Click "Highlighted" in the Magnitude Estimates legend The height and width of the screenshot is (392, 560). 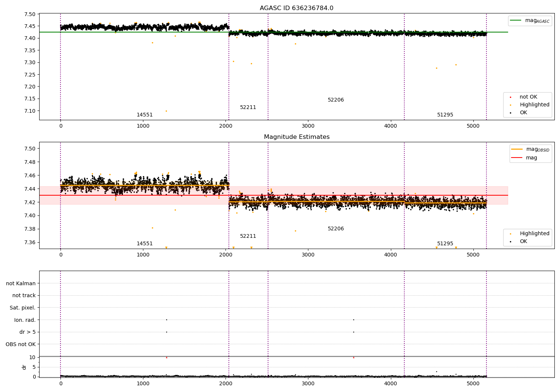click(x=534, y=233)
